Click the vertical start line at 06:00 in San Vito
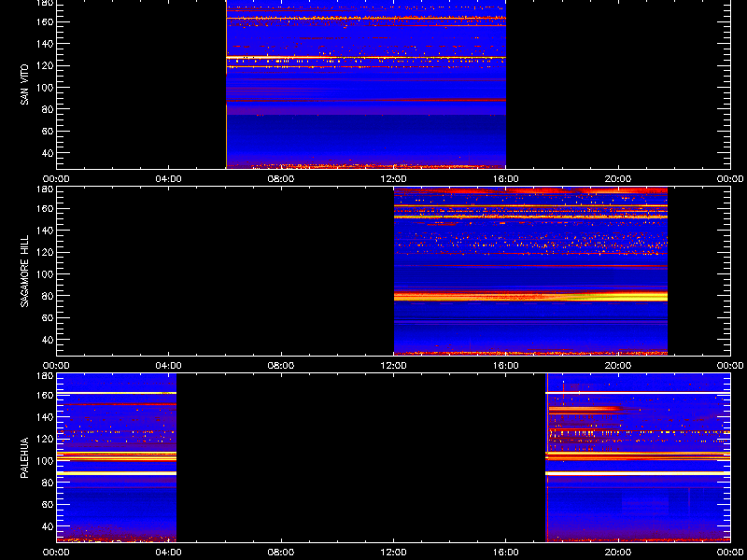The height and width of the screenshot is (560, 747). pyautogui.click(x=226, y=84)
